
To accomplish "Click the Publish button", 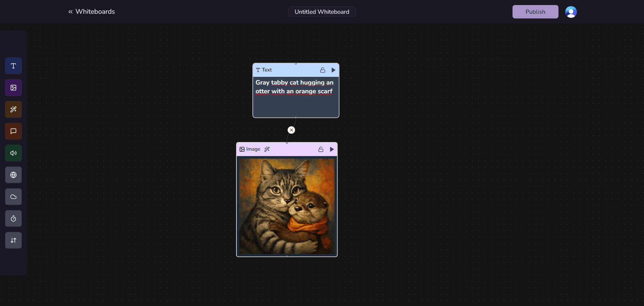I will (535, 12).
